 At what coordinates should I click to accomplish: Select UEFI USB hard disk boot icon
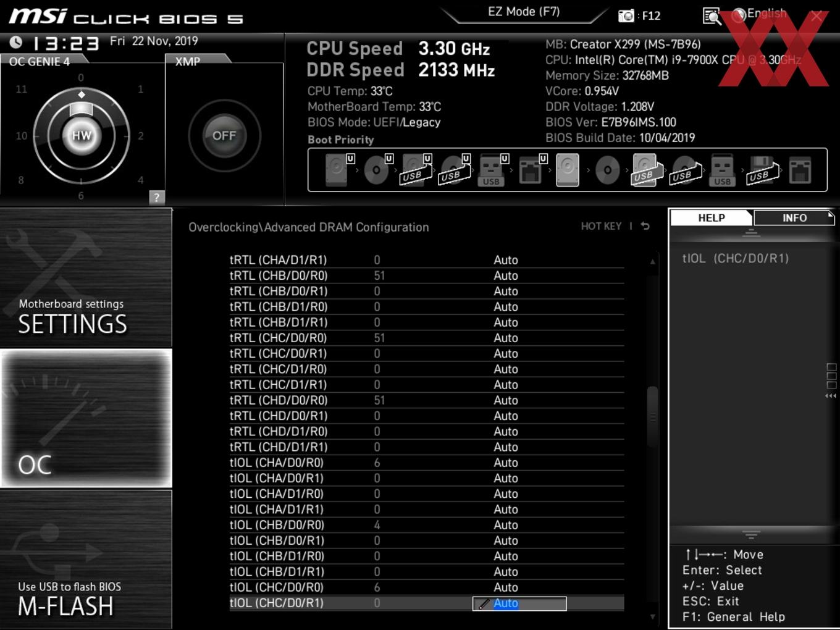click(x=417, y=170)
